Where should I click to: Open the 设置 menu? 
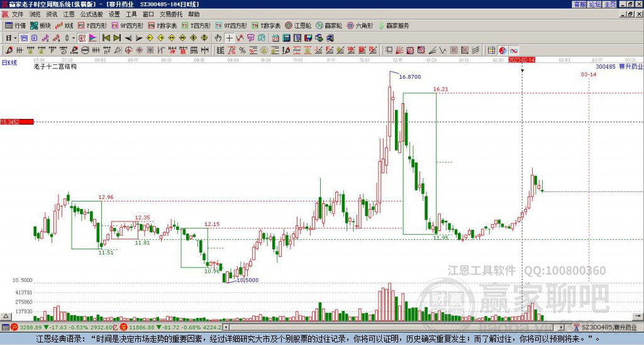click(114, 14)
